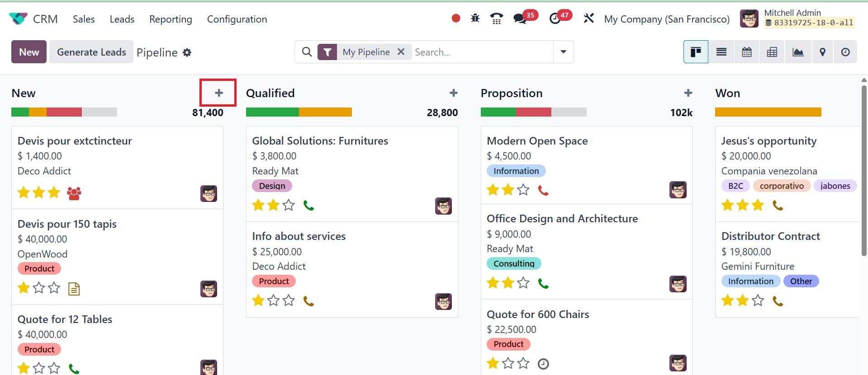The width and height of the screenshot is (868, 375).
Task: Click red phone icon on Modern Open Space
Action: click(543, 190)
